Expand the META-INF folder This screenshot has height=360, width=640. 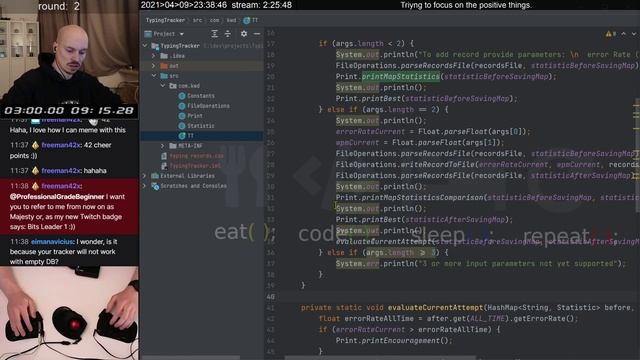point(163,146)
